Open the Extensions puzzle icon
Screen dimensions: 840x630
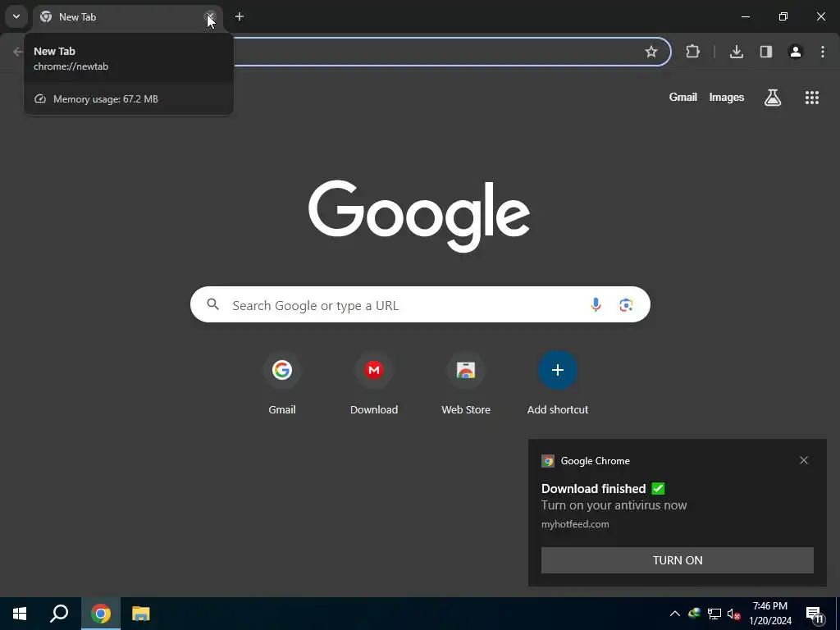click(692, 52)
